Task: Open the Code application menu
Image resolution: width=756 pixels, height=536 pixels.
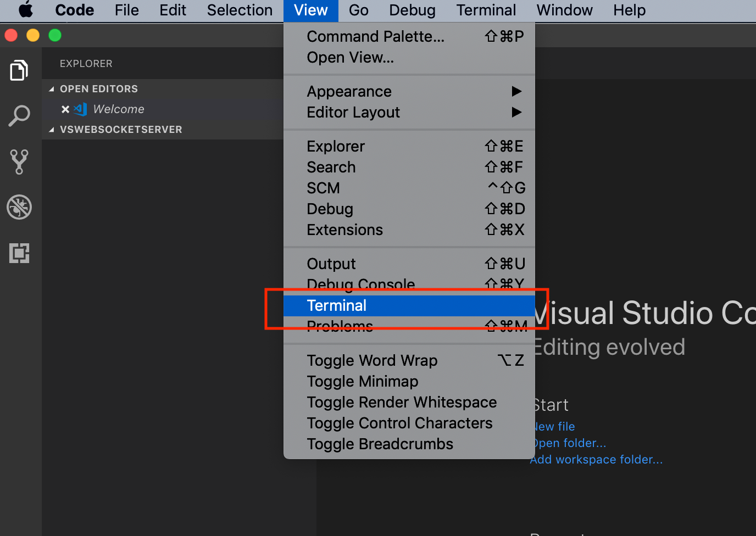Action: click(75, 10)
